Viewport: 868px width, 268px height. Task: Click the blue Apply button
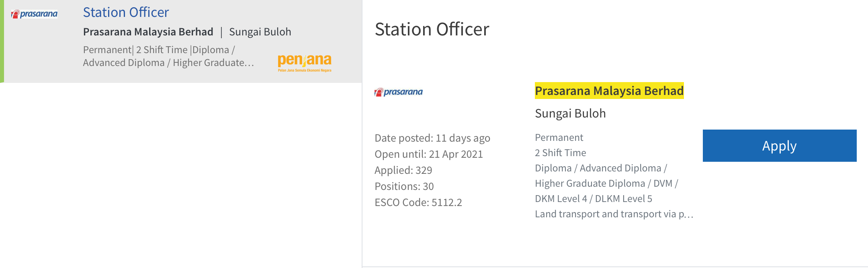point(779,146)
